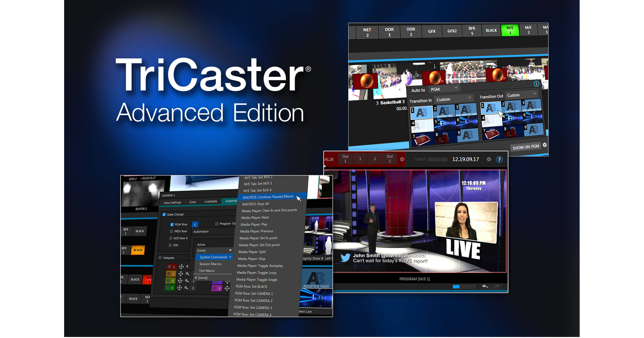
Task: Expand the System Commands submenu
Action: tap(214, 257)
